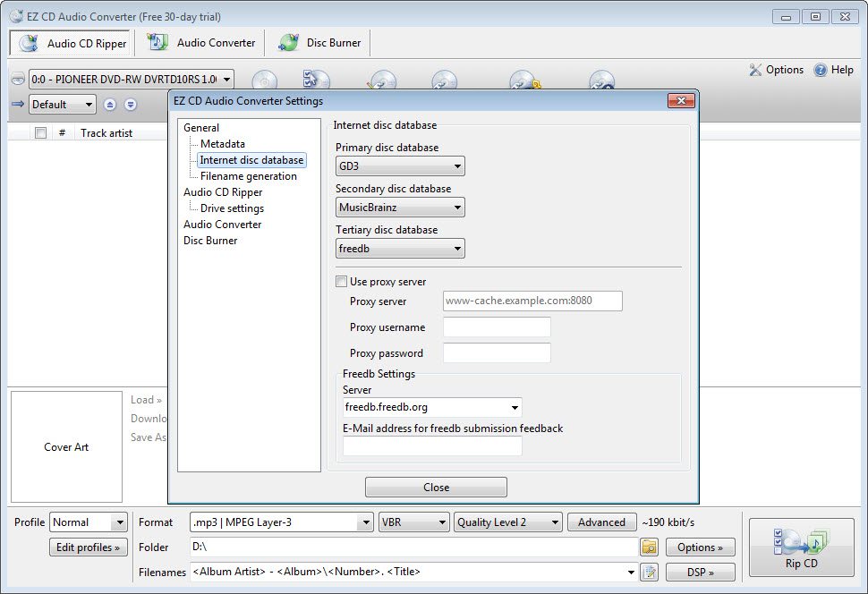Switch to the Audio CD Ripper tab
The width and height of the screenshot is (868, 594).
coord(70,43)
